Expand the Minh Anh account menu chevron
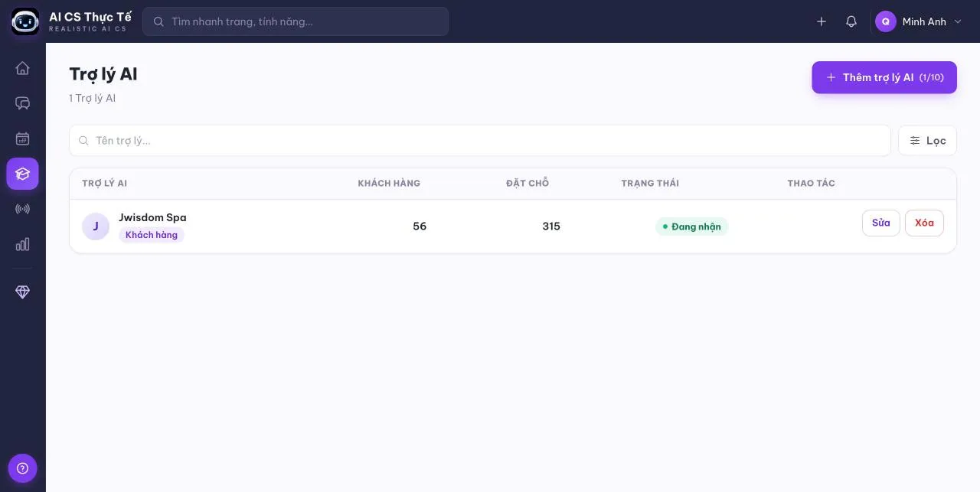This screenshot has height=492, width=980. click(x=957, y=21)
